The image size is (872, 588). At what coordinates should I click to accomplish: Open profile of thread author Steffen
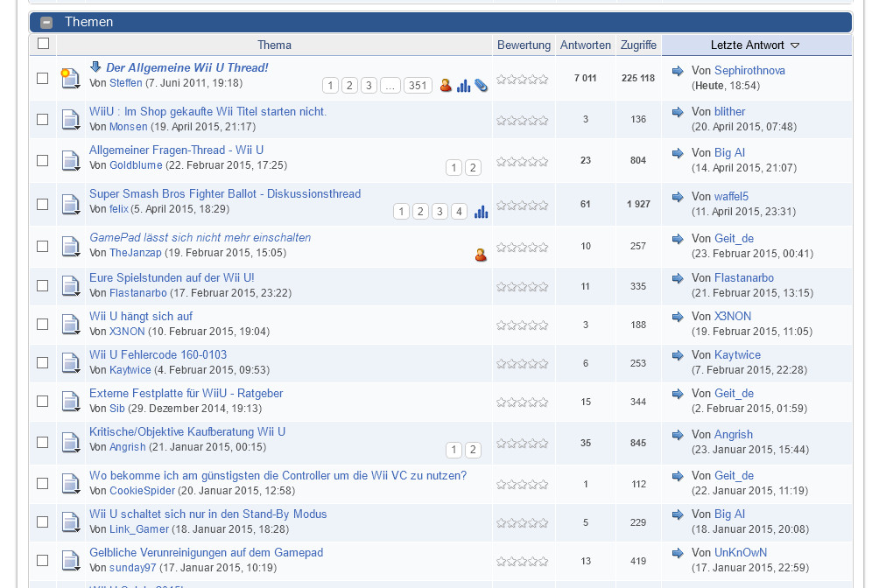[126, 83]
